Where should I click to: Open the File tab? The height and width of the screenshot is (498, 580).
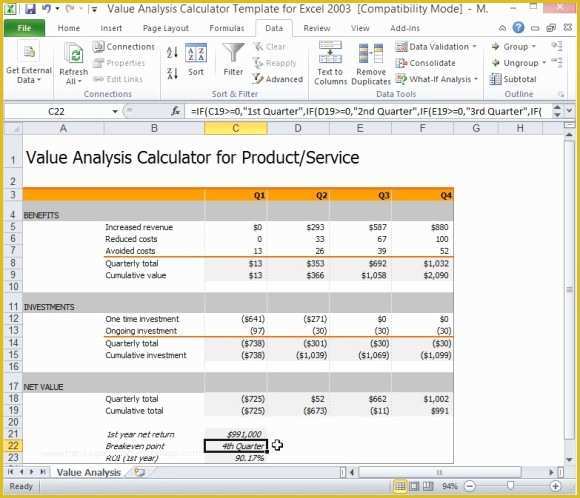click(24, 28)
